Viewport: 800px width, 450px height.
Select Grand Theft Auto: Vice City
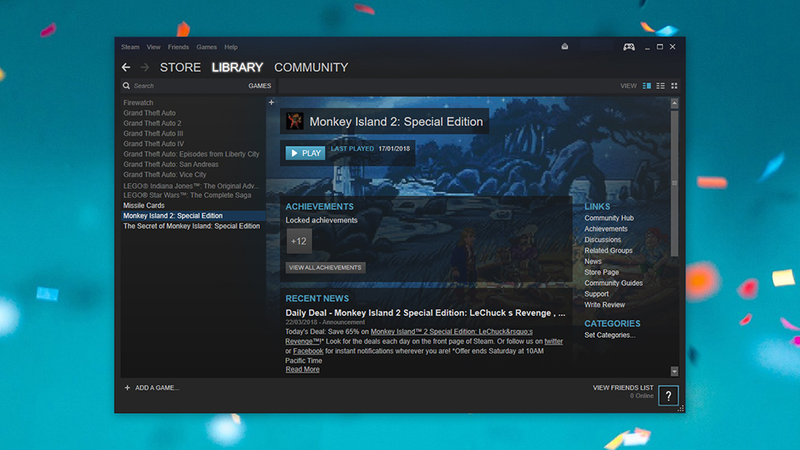[165, 174]
